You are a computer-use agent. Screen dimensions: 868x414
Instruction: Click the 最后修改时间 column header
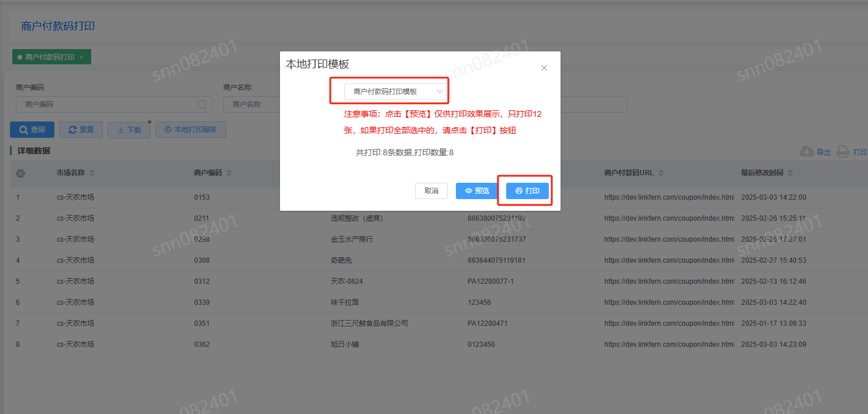click(x=762, y=173)
